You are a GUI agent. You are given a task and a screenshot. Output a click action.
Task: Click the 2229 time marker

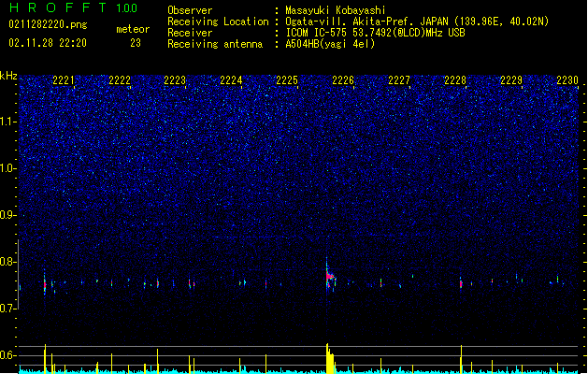pos(511,80)
